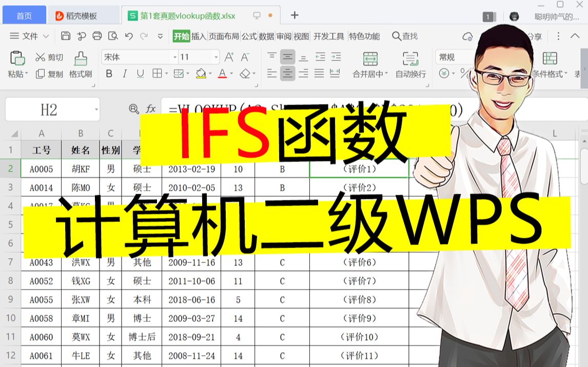Click distributed alignment icon
This screenshot has height=367, width=588.
click(335, 73)
